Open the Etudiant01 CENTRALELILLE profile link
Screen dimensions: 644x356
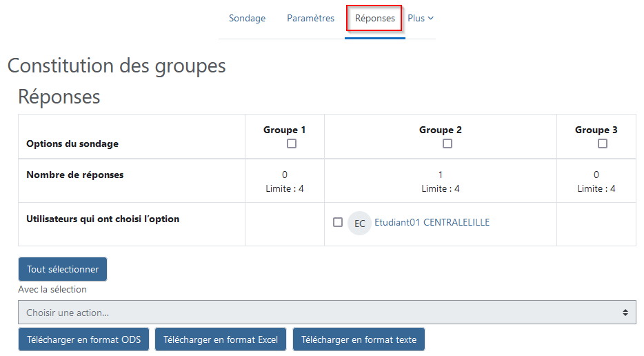point(432,222)
